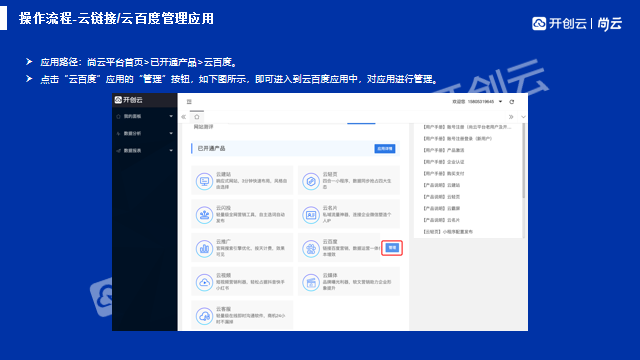This screenshot has height=360, width=640.
Task: Expand the 我的面板 sidebar menu arrow
Action: point(171,116)
